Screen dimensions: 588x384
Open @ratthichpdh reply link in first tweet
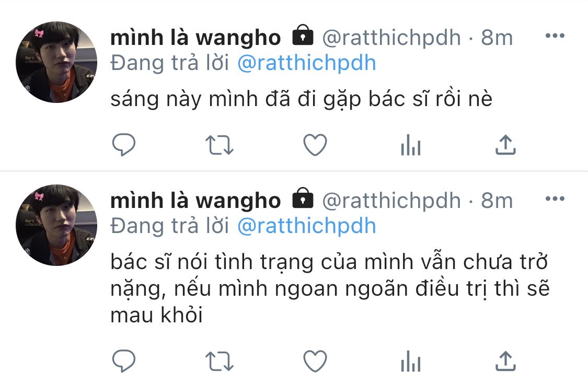[x=307, y=63]
